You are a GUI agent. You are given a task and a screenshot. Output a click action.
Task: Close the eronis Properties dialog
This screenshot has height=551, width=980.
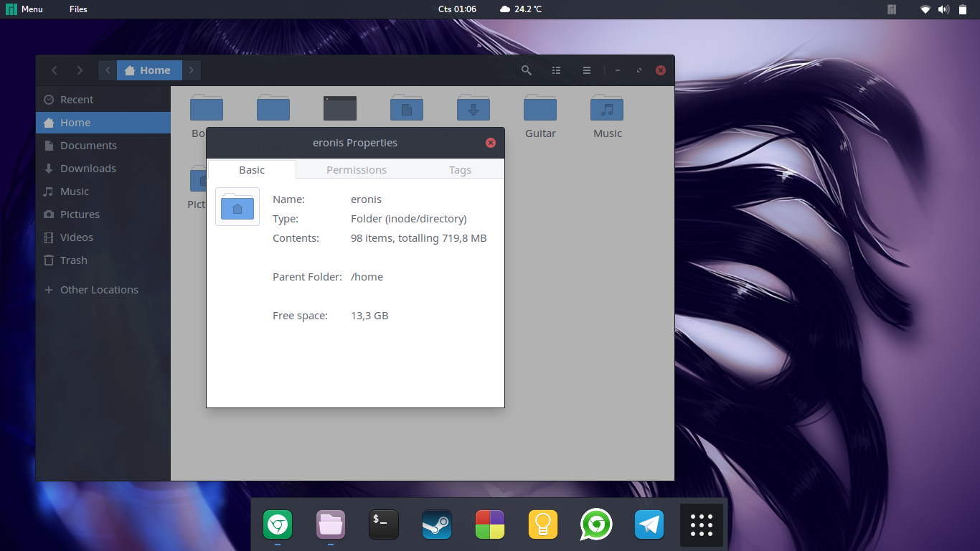click(x=491, y=143)
